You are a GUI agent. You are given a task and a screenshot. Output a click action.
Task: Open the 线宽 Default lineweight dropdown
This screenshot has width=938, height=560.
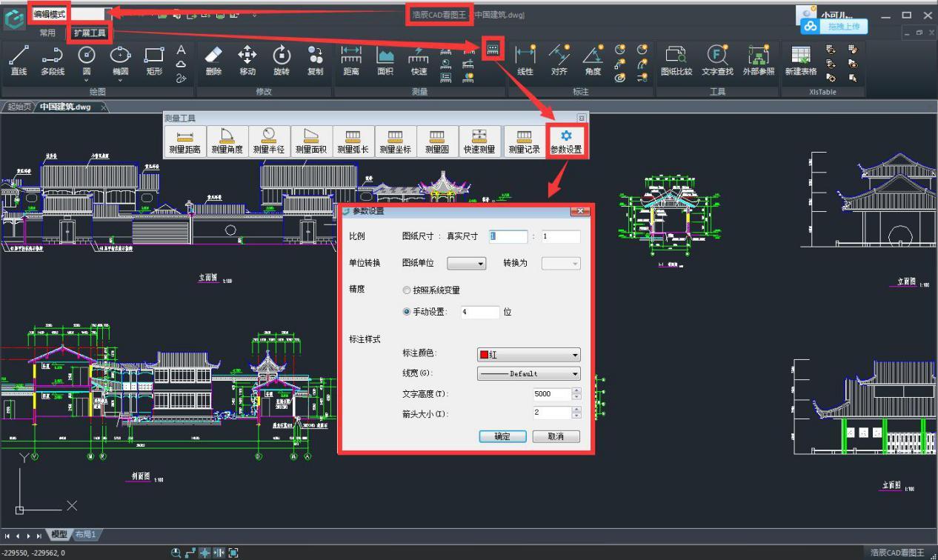pyautogui.click(x=528, y=373)
